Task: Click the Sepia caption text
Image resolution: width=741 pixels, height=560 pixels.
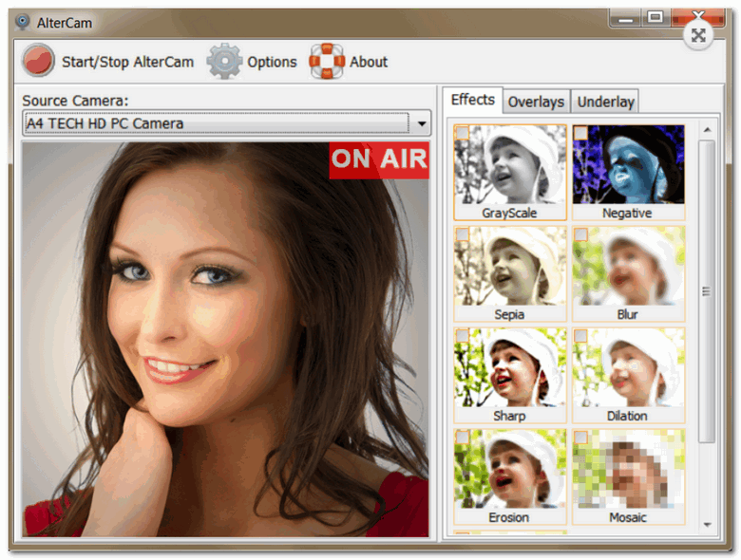Action: click(x=509, y=314)
